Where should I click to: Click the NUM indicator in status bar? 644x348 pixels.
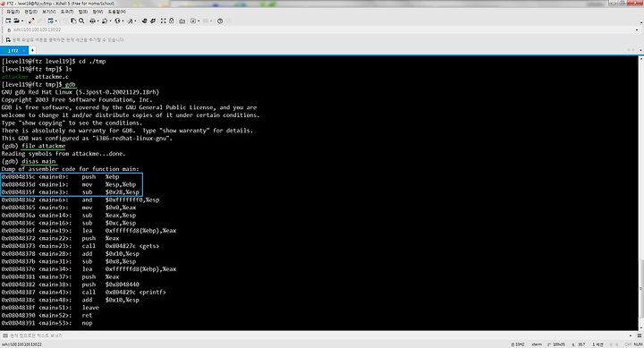pyautogui.click(x=638, y=344)
